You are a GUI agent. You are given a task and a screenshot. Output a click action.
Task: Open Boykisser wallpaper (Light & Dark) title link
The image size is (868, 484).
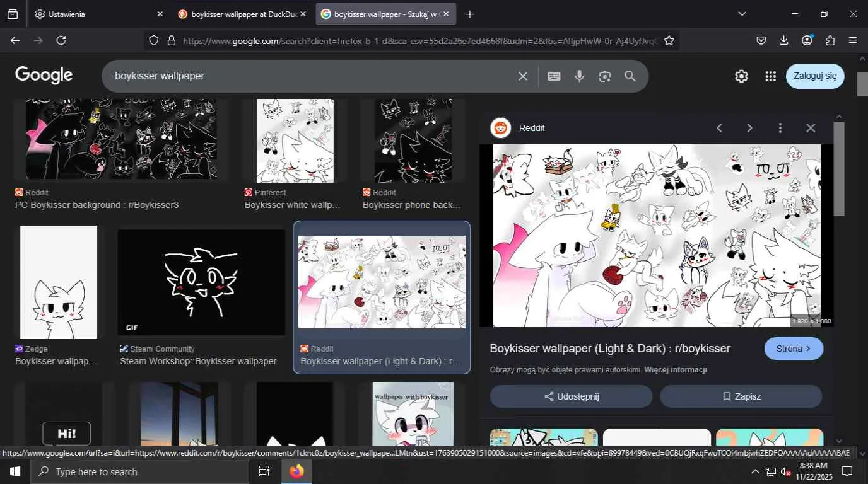pyautogui.click(x=610, y=349)
